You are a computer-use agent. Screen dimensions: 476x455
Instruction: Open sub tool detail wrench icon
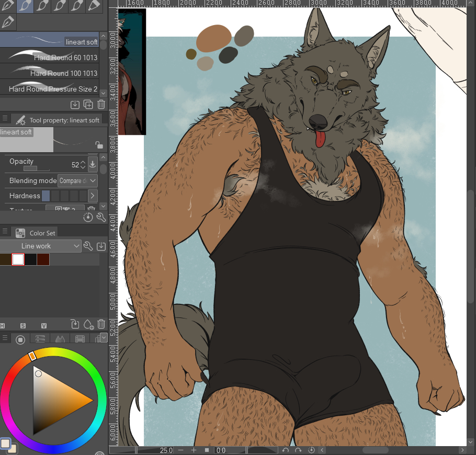[101, 217]
